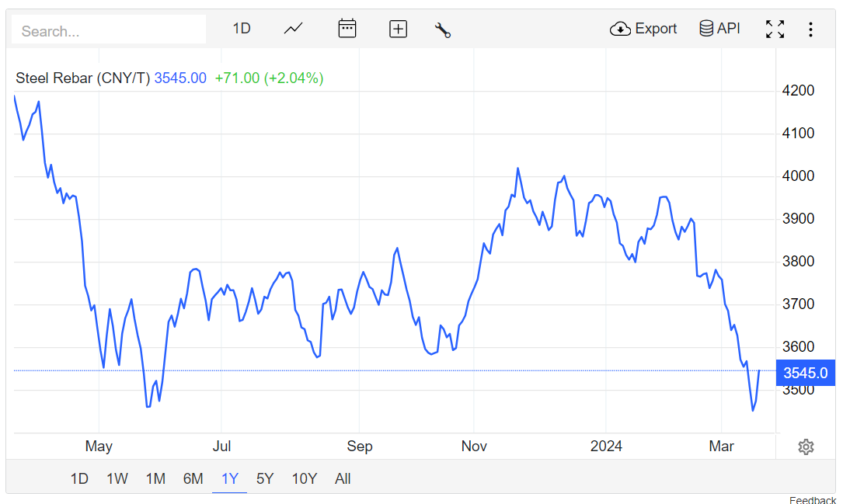This screenshot has height=504, width=850.
Task: Select the 1Y time range
Action: tap(229, 478)
